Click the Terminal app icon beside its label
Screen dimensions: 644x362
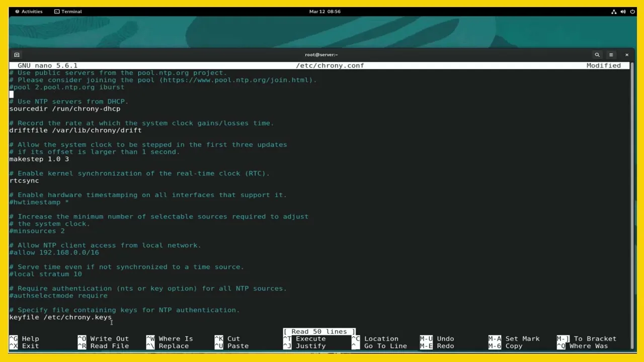[57, 11]
